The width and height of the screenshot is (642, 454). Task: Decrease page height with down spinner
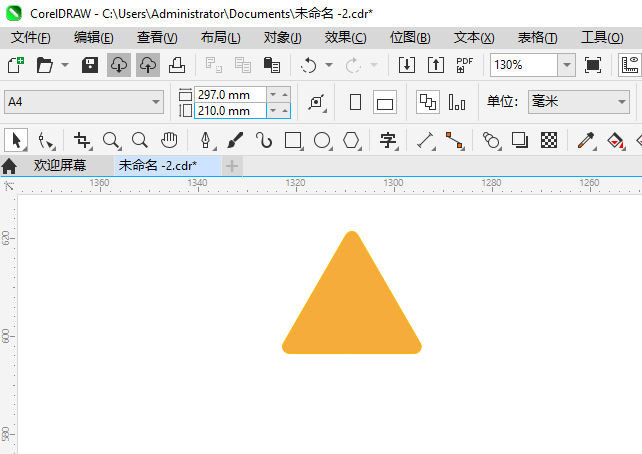click(x=273, y=111)
